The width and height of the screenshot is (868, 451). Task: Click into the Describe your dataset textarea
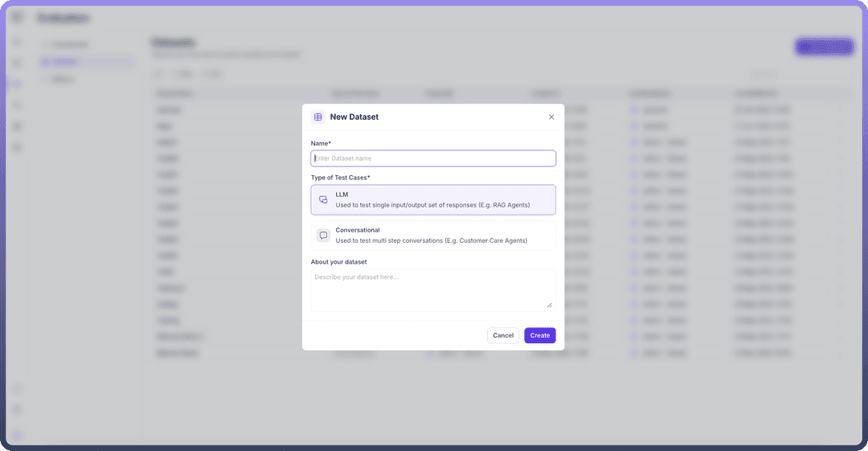[x=433, y=289]
